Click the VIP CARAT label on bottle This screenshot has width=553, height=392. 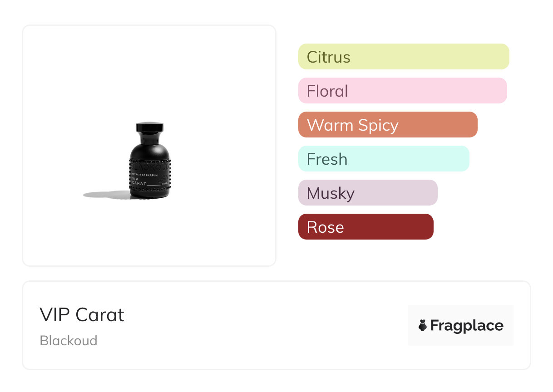tap(140, 181)
